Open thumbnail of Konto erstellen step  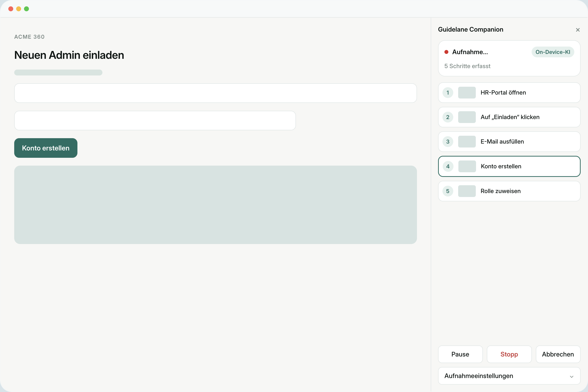point(467,166)
